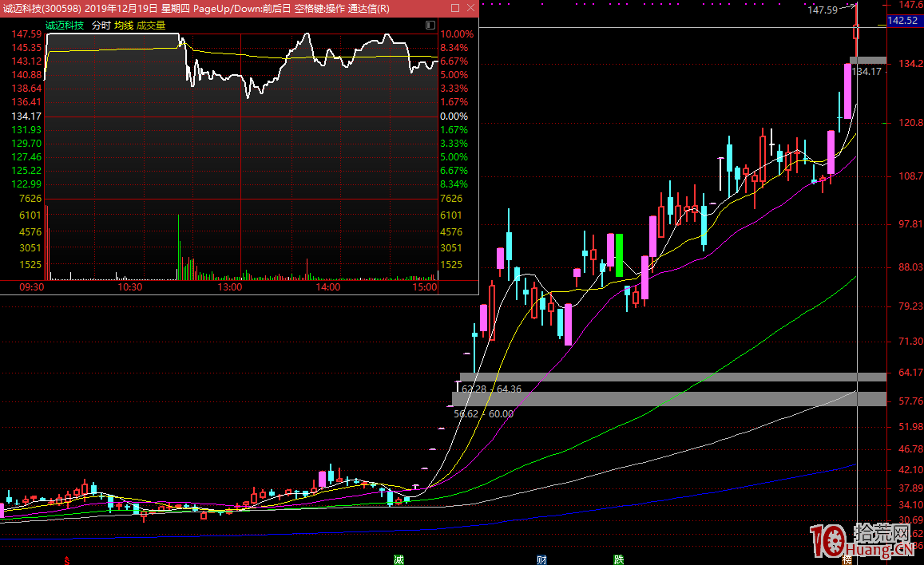
Task: Click the green 诚迈科技 stock name label
Action: tap(65, 25)
